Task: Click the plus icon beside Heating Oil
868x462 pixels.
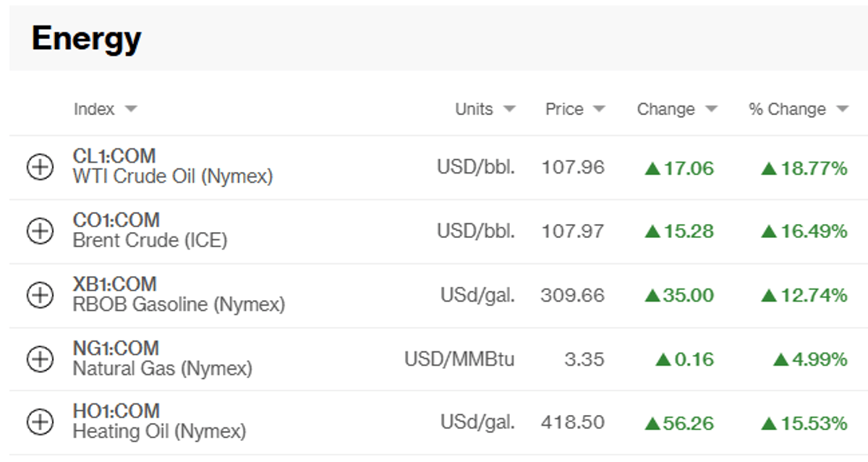Action: (40, 422)
